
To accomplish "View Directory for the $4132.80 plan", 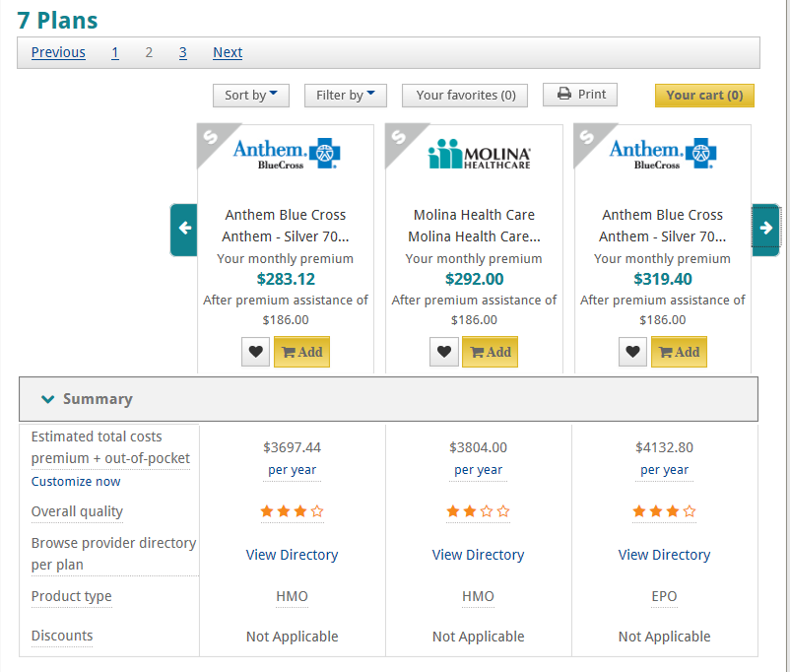I will pyautogui.click(x=664, y=555).
